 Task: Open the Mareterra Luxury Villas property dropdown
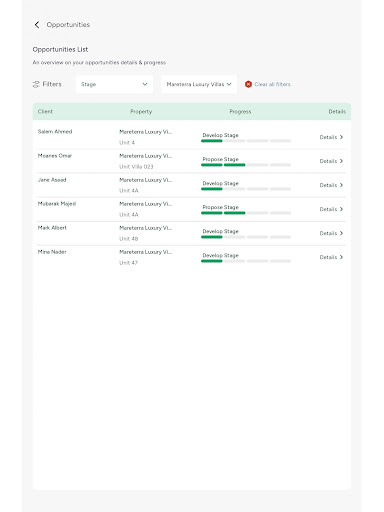[199, 84]
